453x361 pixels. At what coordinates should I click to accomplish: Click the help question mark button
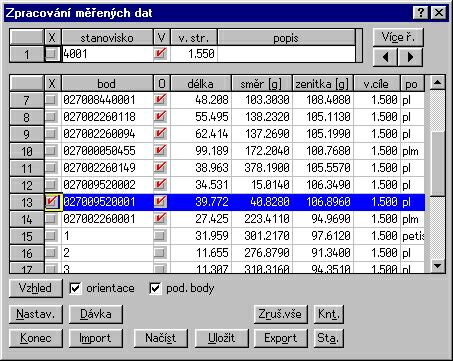pyautogui.click(x=421, y=13)
